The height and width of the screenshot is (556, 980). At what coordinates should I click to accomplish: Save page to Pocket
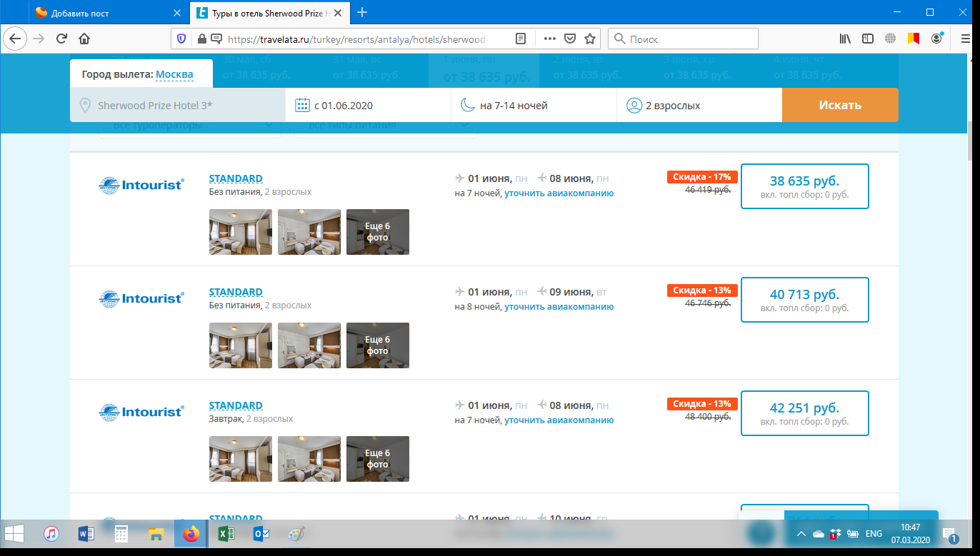(570, 39)
